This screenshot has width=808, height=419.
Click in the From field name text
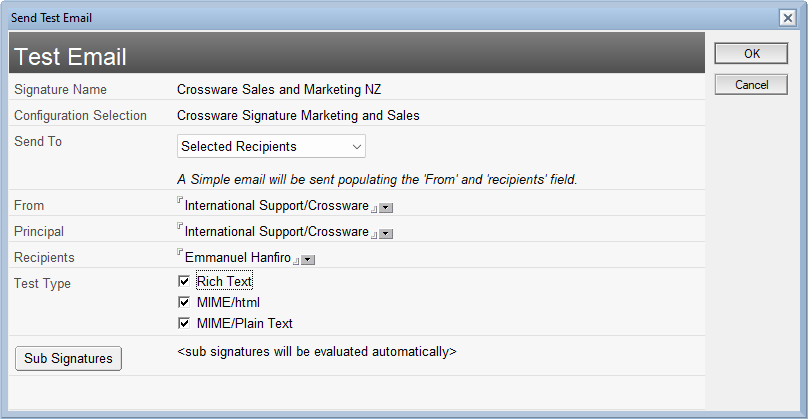pyautogui.click(x=276, y=206)
